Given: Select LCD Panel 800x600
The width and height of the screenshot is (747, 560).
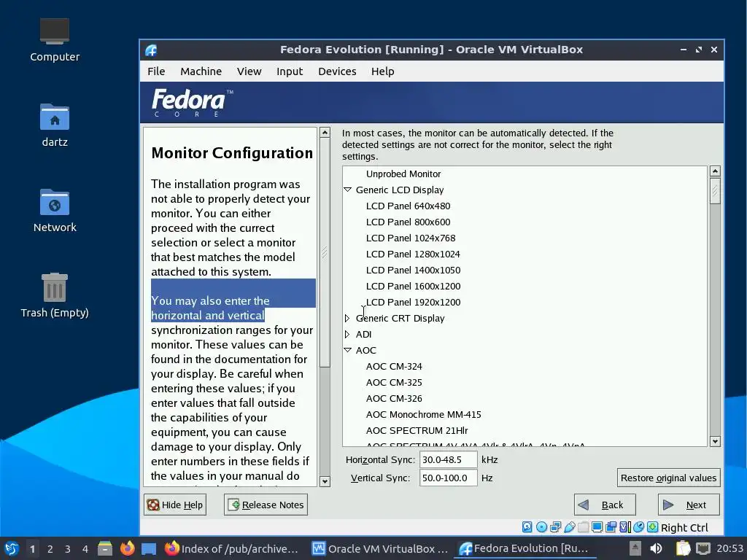Looking at the screenshot, I should pos(408,222).
